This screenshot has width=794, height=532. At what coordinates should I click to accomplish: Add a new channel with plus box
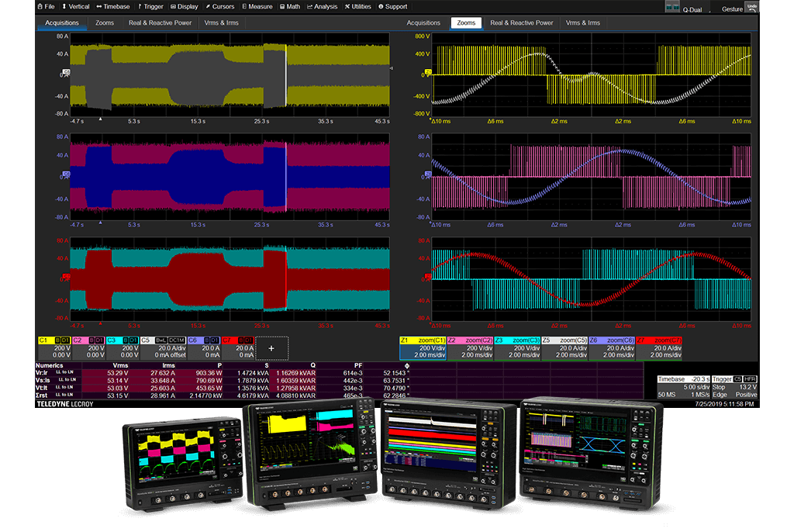coord(271,348)
